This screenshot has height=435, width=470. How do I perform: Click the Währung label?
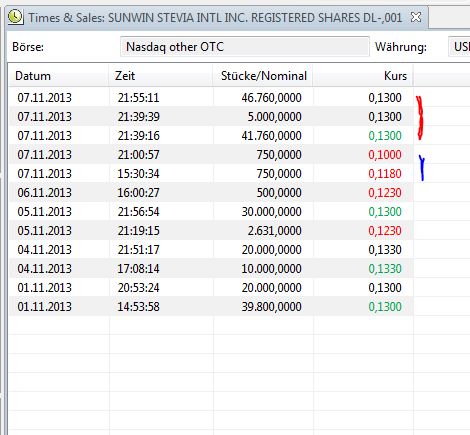pos(401,47)
